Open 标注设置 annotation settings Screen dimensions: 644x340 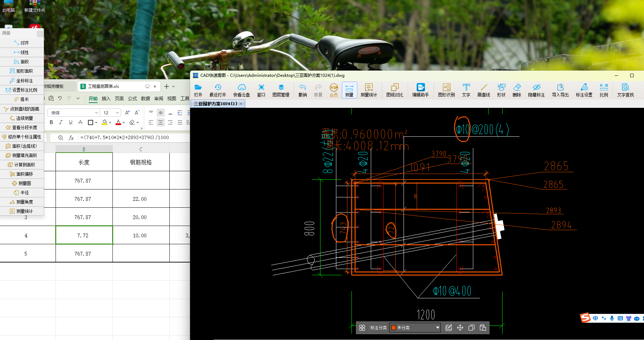pyautogui.click(x=584, y=90)
